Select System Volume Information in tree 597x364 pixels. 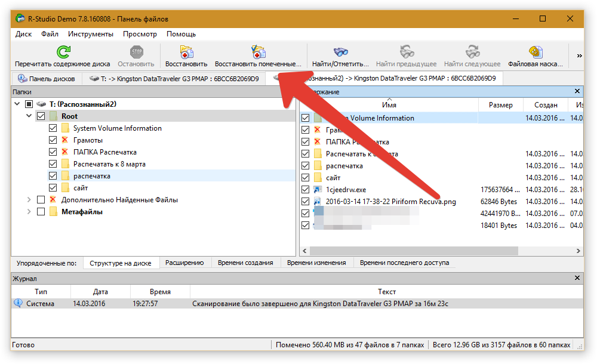[117, 128]
